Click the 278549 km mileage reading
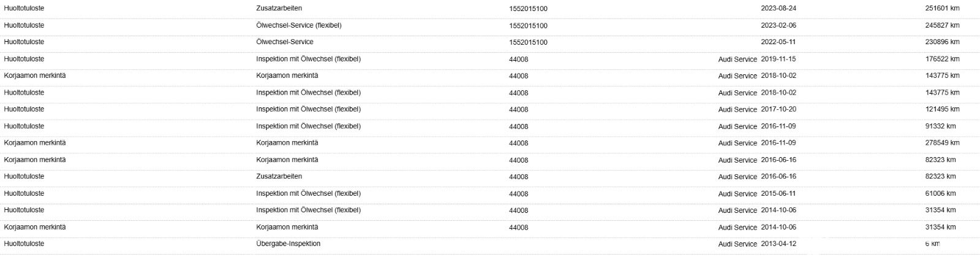The image size is (980, 262). [942, 143]
